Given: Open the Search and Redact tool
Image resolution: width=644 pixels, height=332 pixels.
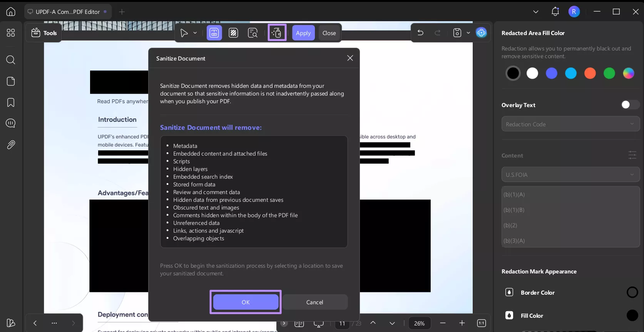Looking at the screenshot, I should point(253,33).
